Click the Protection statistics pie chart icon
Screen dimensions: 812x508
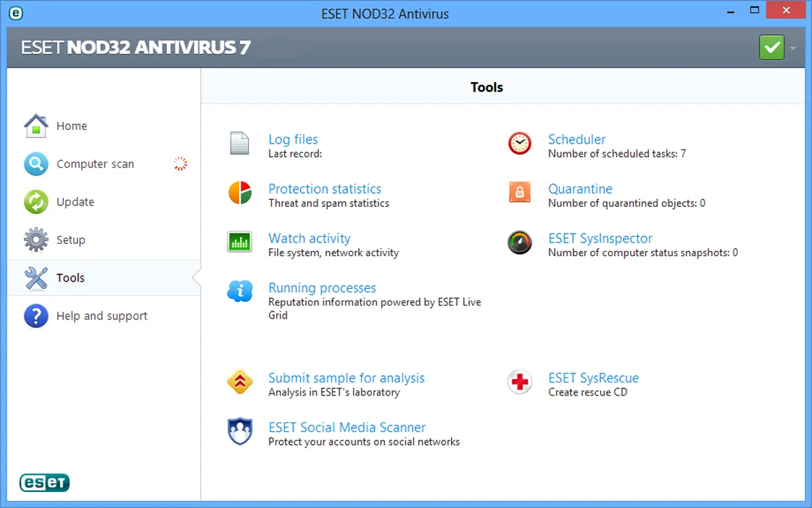[240, 192]
